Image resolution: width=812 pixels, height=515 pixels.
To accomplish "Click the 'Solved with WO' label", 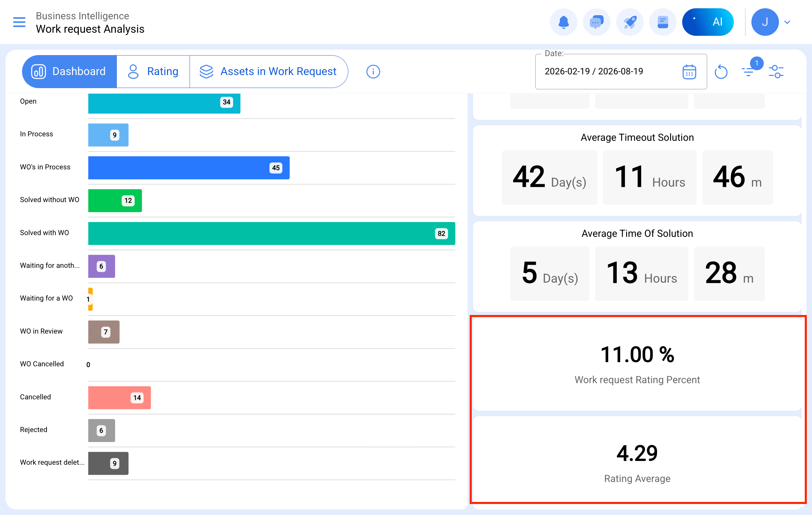I will [x=44, y=233].
